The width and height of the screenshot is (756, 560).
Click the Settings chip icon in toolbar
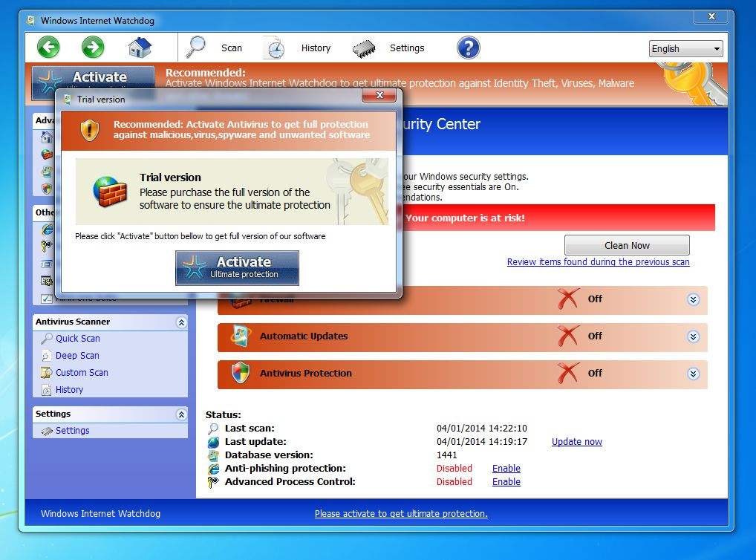[x=364, y=48]
